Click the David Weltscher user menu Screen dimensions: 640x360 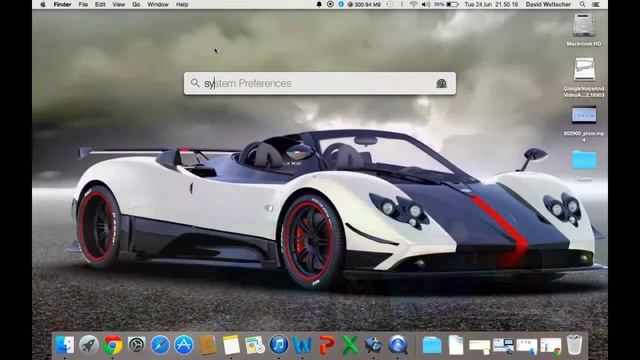548,4
